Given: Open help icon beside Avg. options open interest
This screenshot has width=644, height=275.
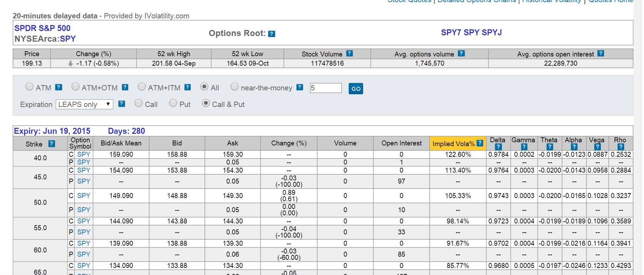Looking at the screenshot, I should [601, 53].
